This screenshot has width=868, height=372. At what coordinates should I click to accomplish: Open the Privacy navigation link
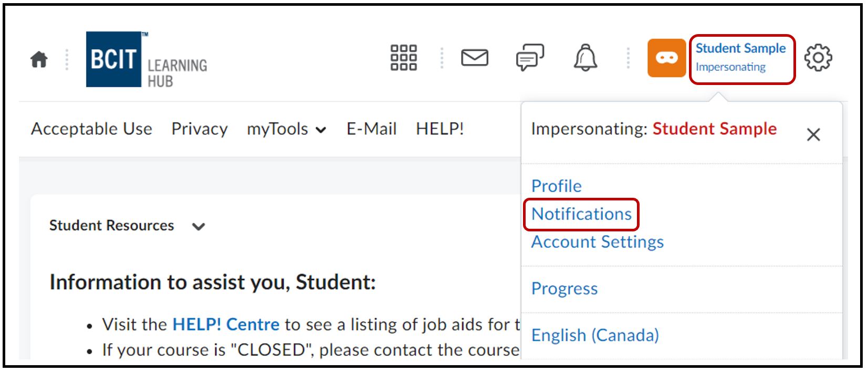200,129
